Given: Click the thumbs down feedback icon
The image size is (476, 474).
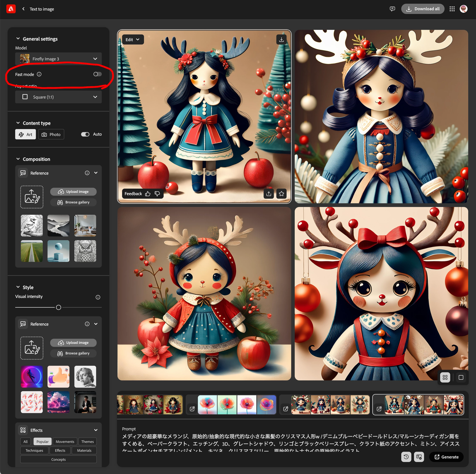Looking at the screenshot, I should [157, 194].
